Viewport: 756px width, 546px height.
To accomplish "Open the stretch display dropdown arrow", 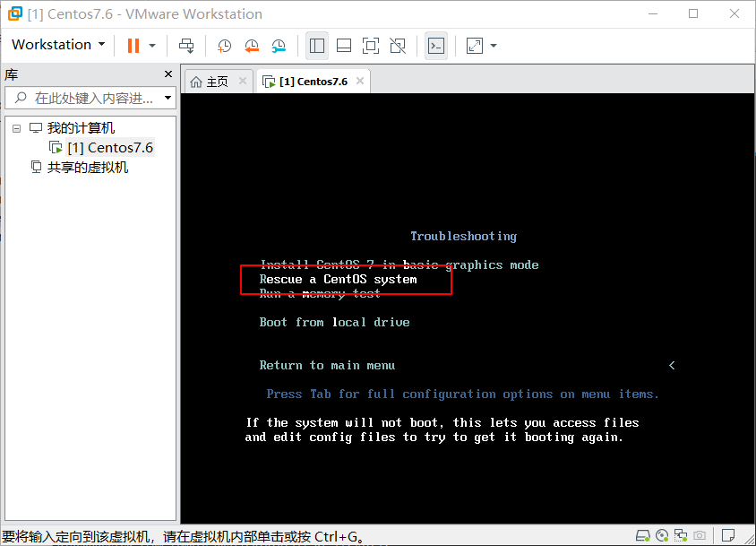I will [494, 46].
